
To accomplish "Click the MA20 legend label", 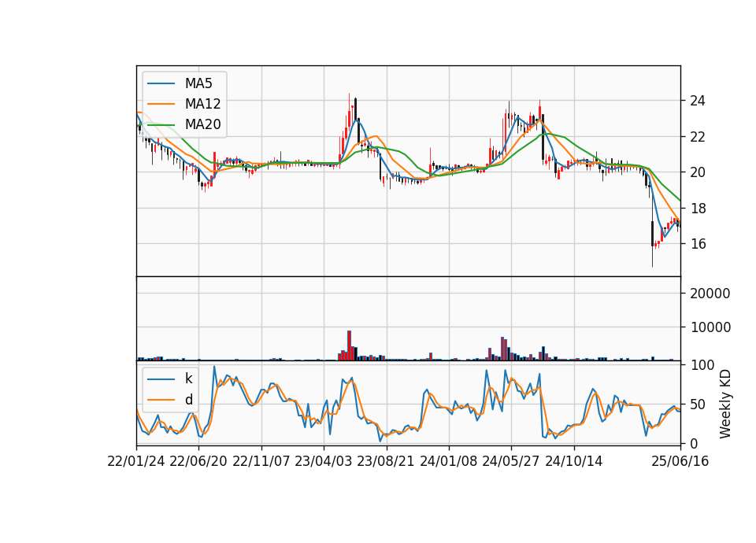I will pos(202,124).
